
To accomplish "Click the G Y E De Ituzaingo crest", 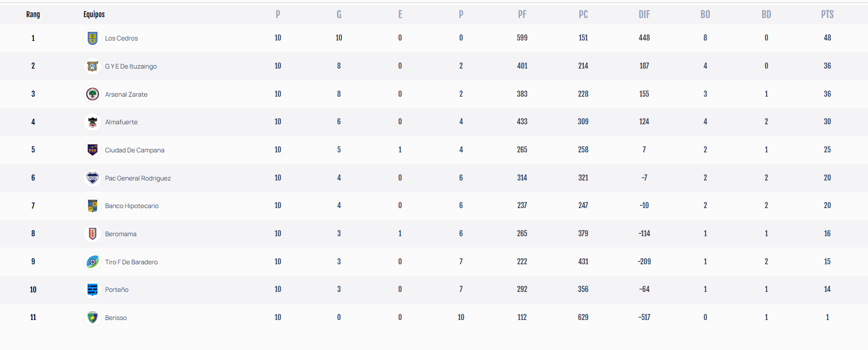I will [92, 66].
